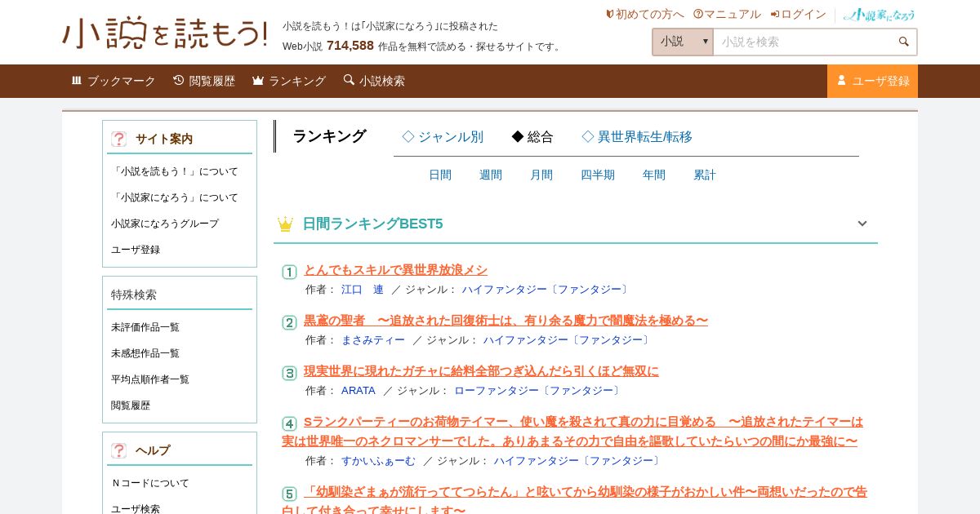This screenshot has width=980, height=514.
Task: Open author 江口 連 page
Action: 363,290
